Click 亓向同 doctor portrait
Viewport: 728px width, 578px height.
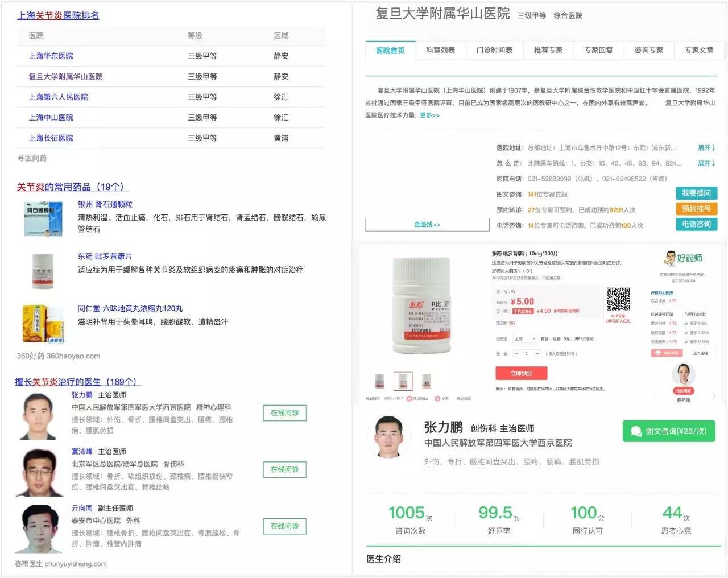point(39,529)
